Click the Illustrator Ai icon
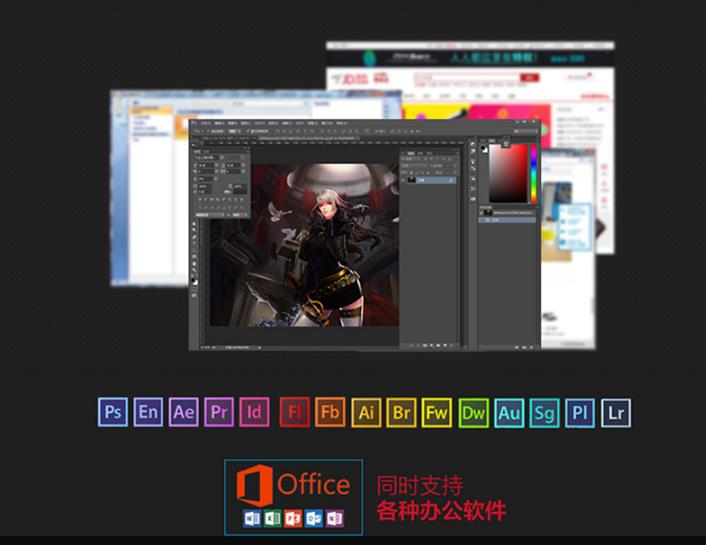Image resolution: width=706 pixels, height=545 pixels. [x=366, y=413]
